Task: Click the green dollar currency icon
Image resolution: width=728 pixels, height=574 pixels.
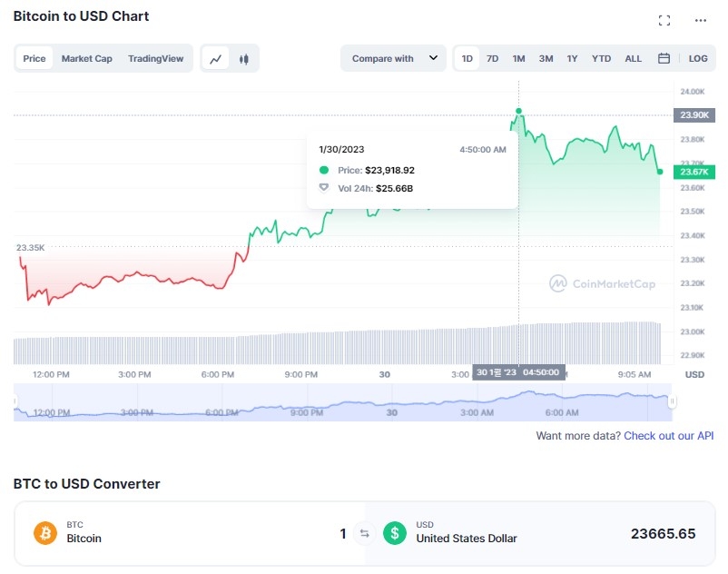Action: click(395, 533)
